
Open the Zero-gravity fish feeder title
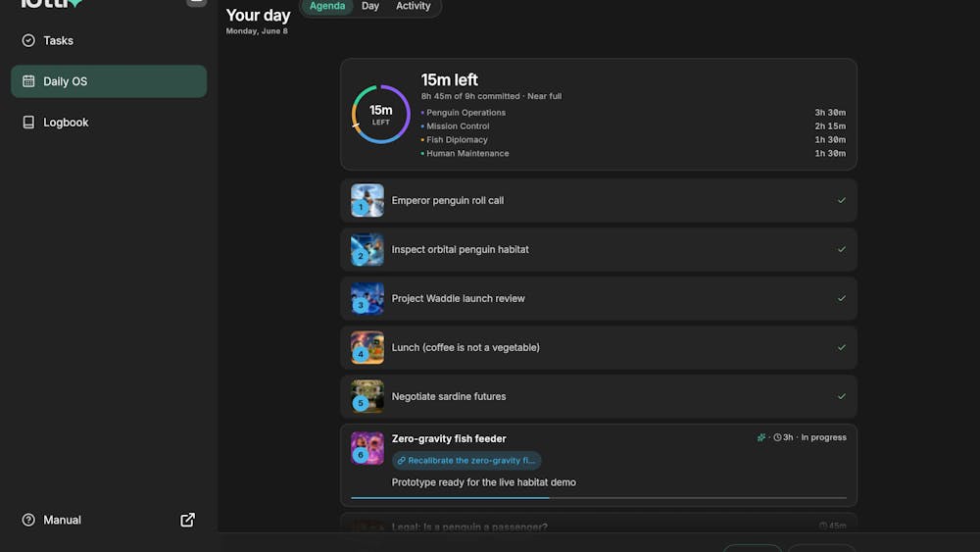click(x=449, y=439)
